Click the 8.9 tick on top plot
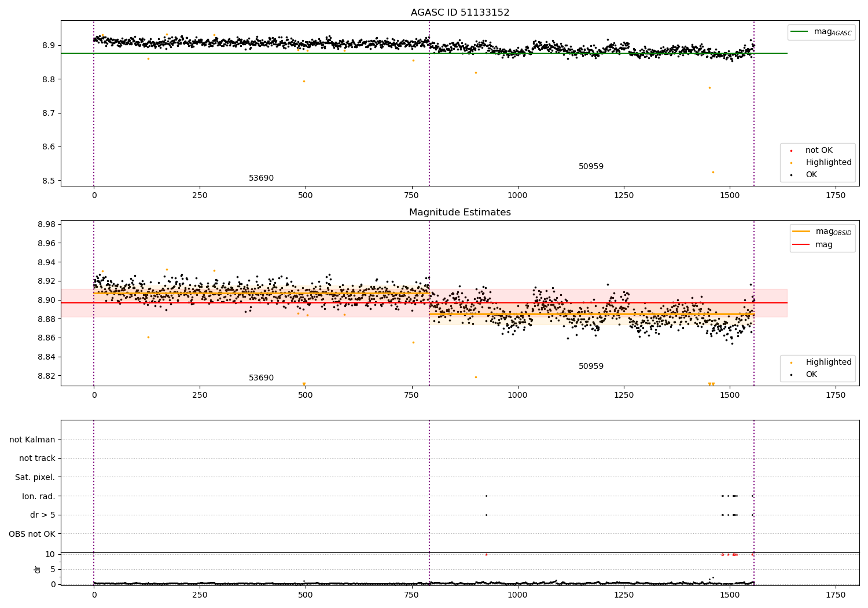The height and width of the screenshot is (608, 868). click(49, 46)
